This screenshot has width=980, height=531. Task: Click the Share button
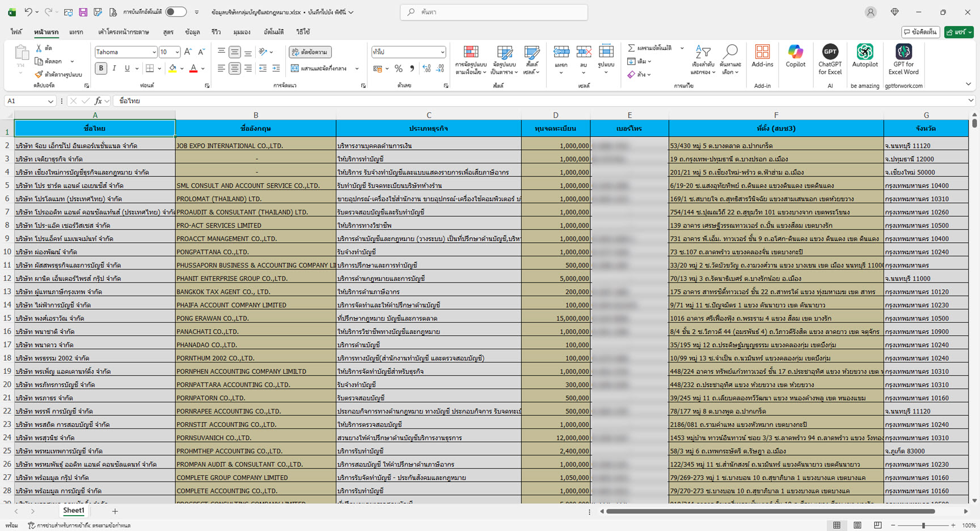[958, 32]
